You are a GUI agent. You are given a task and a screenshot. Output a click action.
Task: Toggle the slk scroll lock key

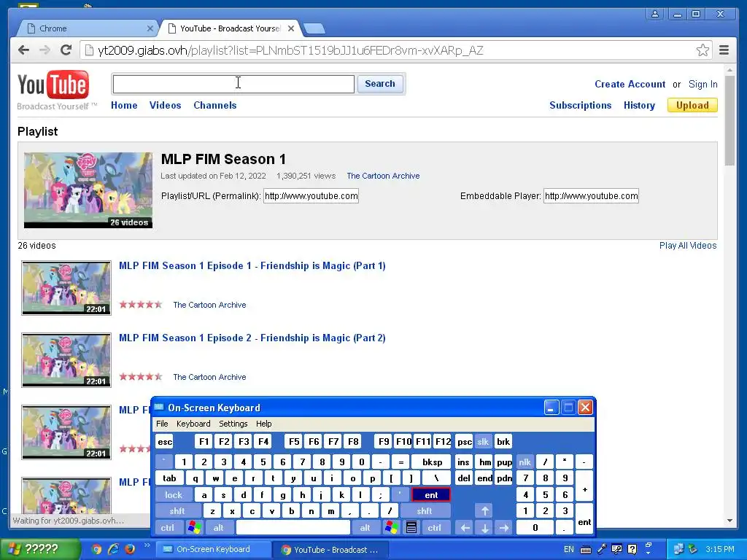tap(483, 442)
